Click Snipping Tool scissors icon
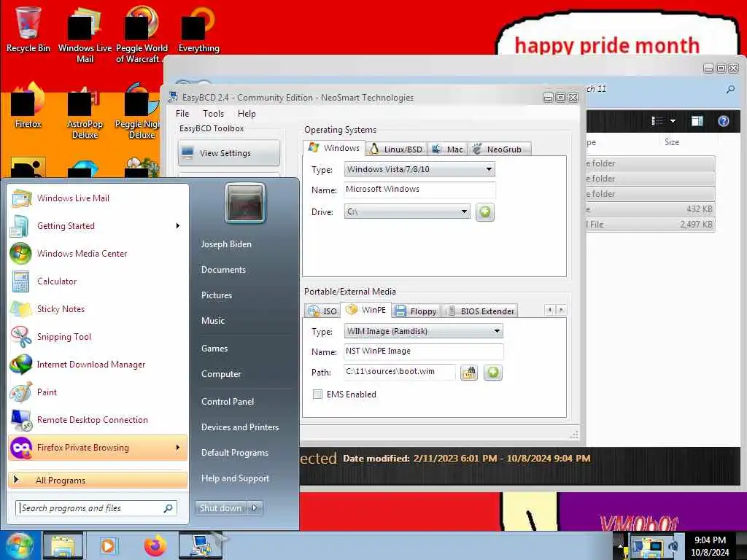This screenshot has height=560, width=747. click(21, 337)
